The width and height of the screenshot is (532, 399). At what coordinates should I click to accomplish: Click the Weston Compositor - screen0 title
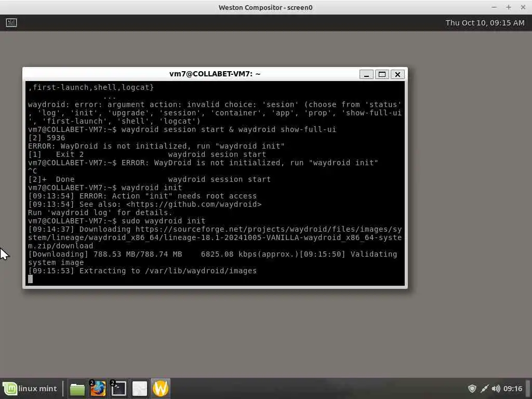(265, 7)
